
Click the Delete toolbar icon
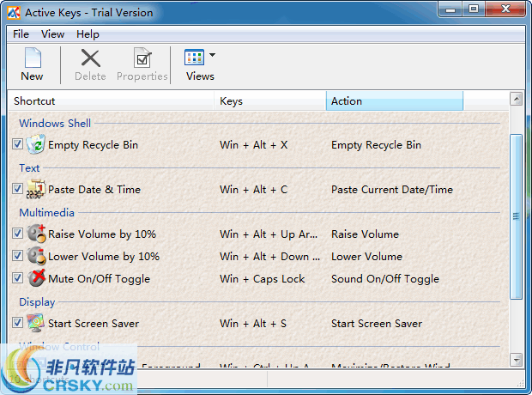(x=91, y=58)
